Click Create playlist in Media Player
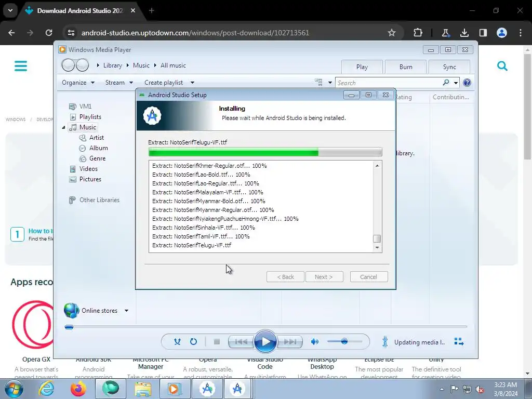This screenshot has height=399, width=532. (x=164, y=83)
